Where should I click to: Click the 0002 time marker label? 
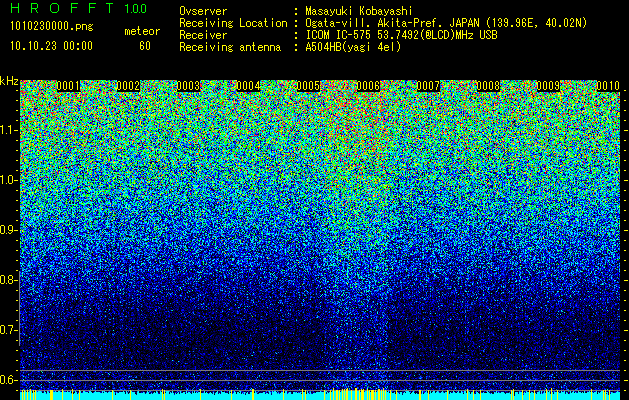tap(128, 86)
